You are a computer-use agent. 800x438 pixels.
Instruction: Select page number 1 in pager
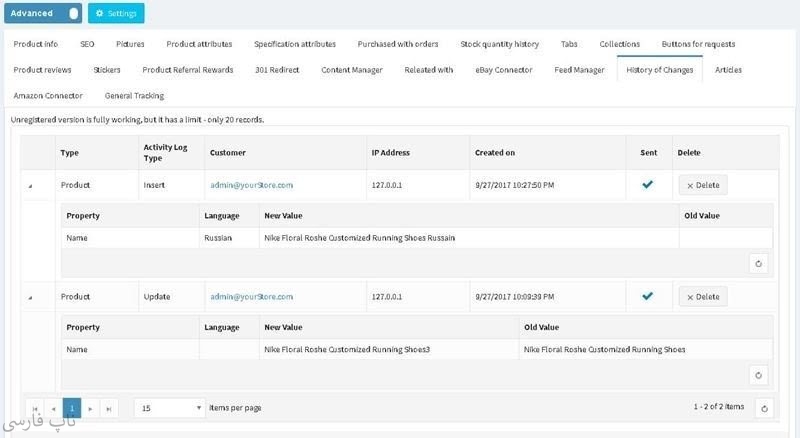click(x=72, y=408)
